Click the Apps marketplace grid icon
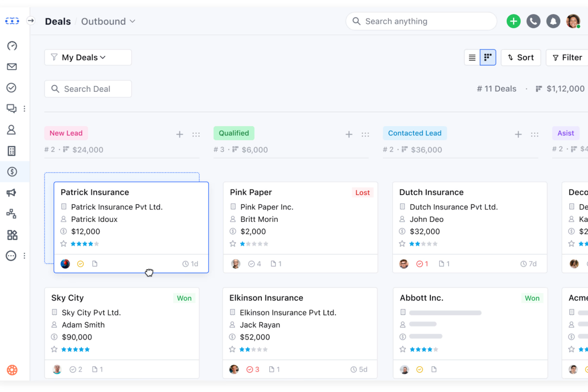The height and width of the screenshot is (392, 588). [12, 235]
